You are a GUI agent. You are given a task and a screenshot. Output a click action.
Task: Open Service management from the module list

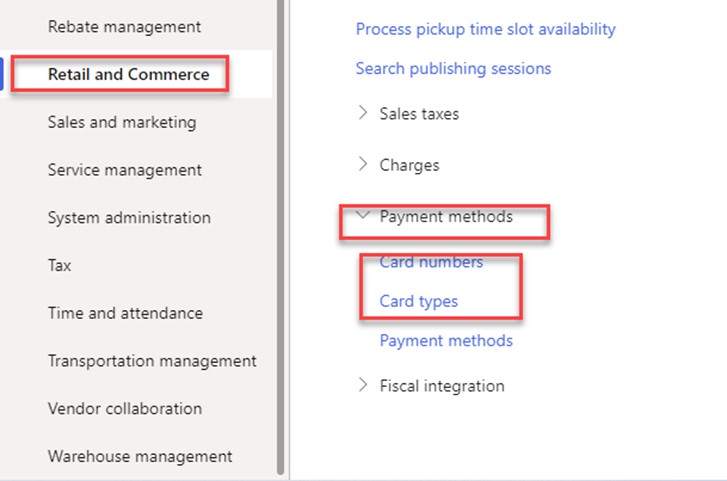[x=124, y=170]
